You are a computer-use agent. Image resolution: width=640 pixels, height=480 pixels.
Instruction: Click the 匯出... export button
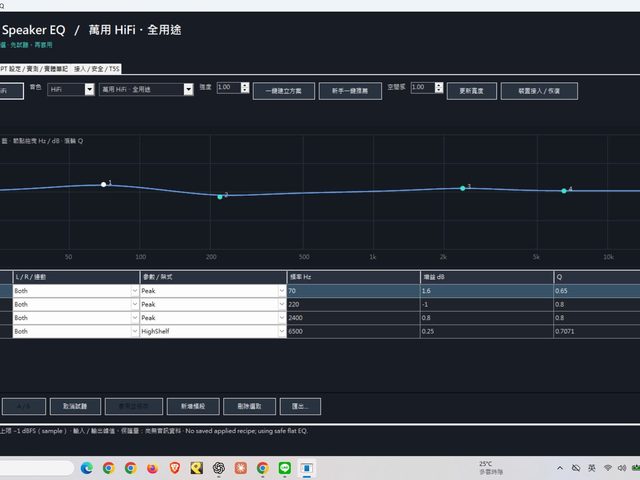pyautogui.click(x=300, y=406)
